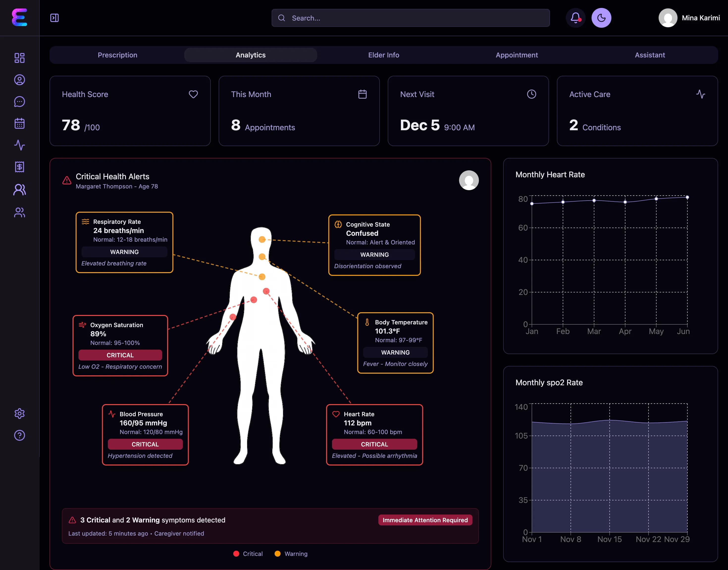Screen dimensions: 728x570
Task: Click the alert triangle in symptoms summary
Action: (x=72, y=520)
